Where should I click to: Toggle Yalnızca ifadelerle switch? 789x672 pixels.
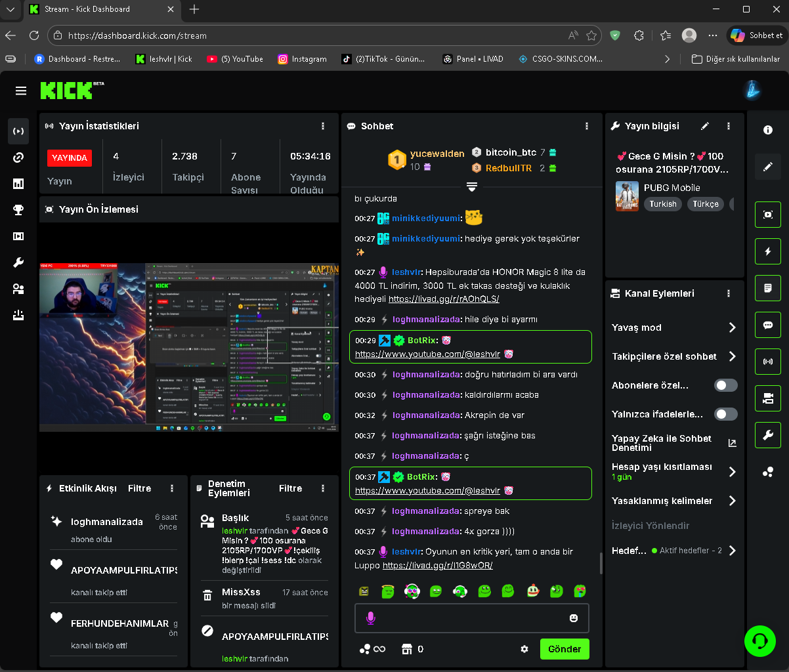(726, 414)
